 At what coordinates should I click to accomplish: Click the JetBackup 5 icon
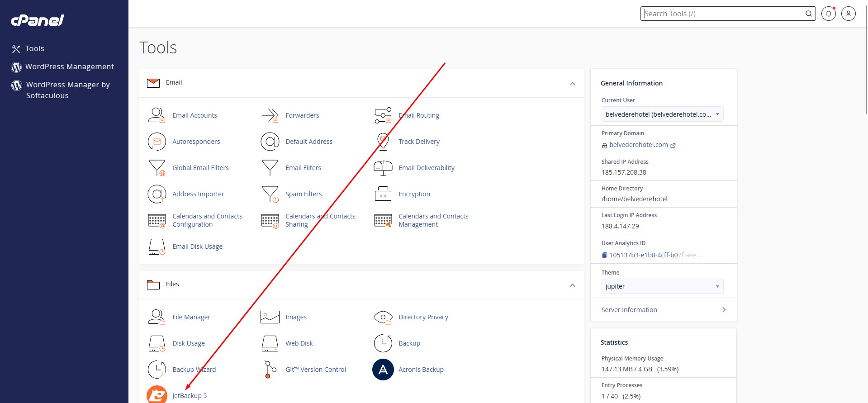pos(157,395)
